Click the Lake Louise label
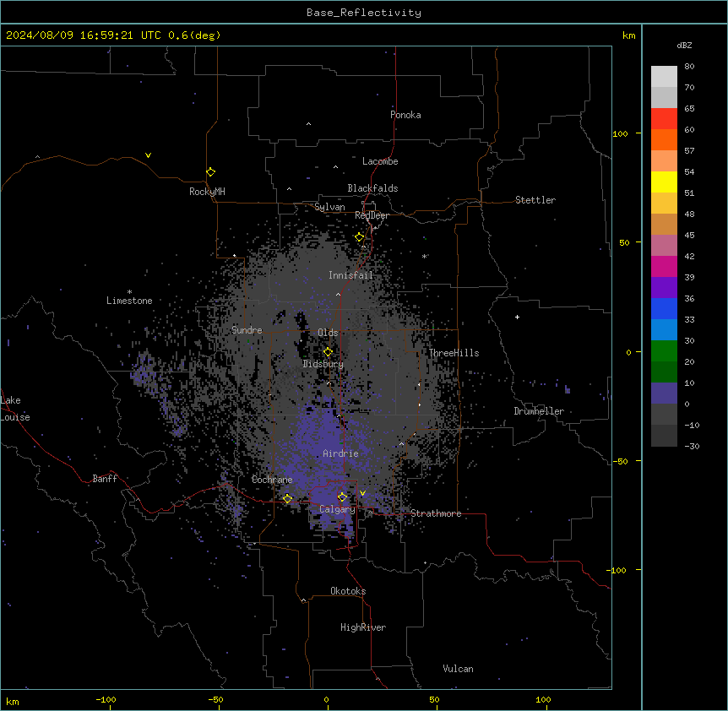This screenshot has height=711, width=728. pyautogui.click(x=15, y=409)
